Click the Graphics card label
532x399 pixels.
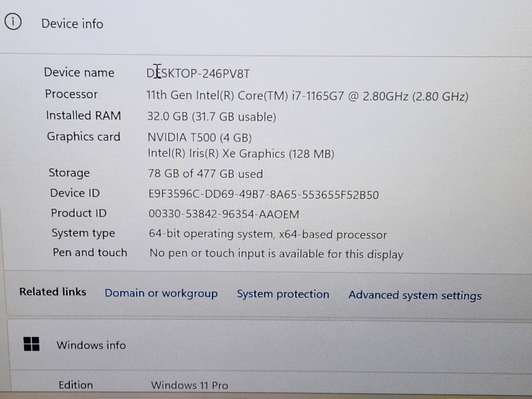(83, 137)
